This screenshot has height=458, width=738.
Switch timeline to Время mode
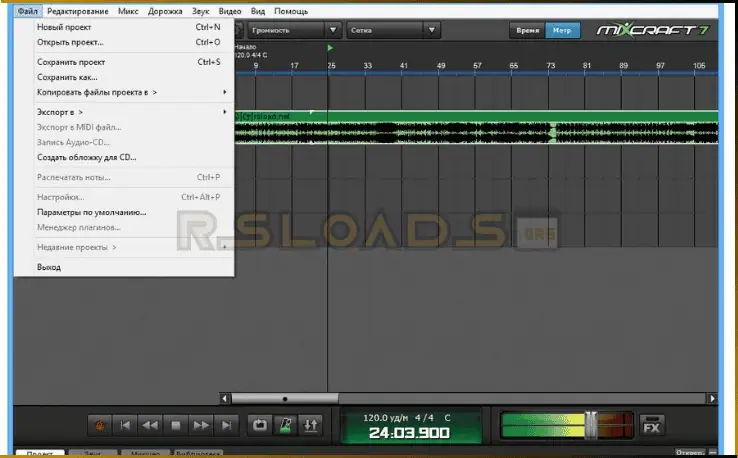coord(527,30)
